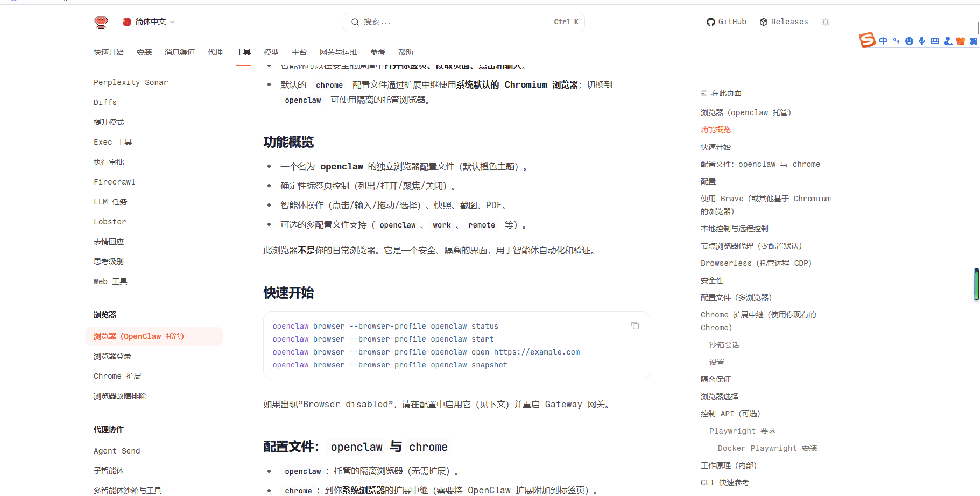Image resolution: width=980 pixels, height=496 pixels.
Task: Select the 工具 top tab
Action: click(x=243, y=52)
